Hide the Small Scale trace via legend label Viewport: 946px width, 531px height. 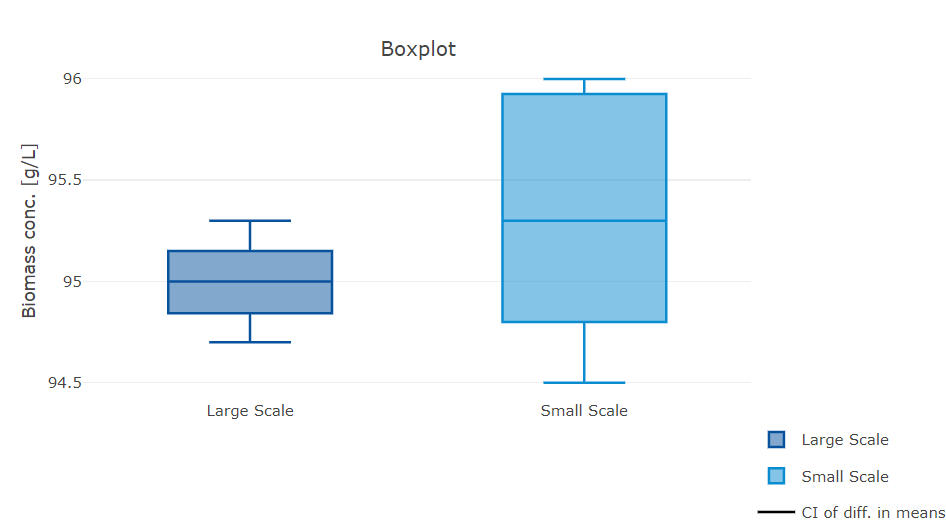844,477
